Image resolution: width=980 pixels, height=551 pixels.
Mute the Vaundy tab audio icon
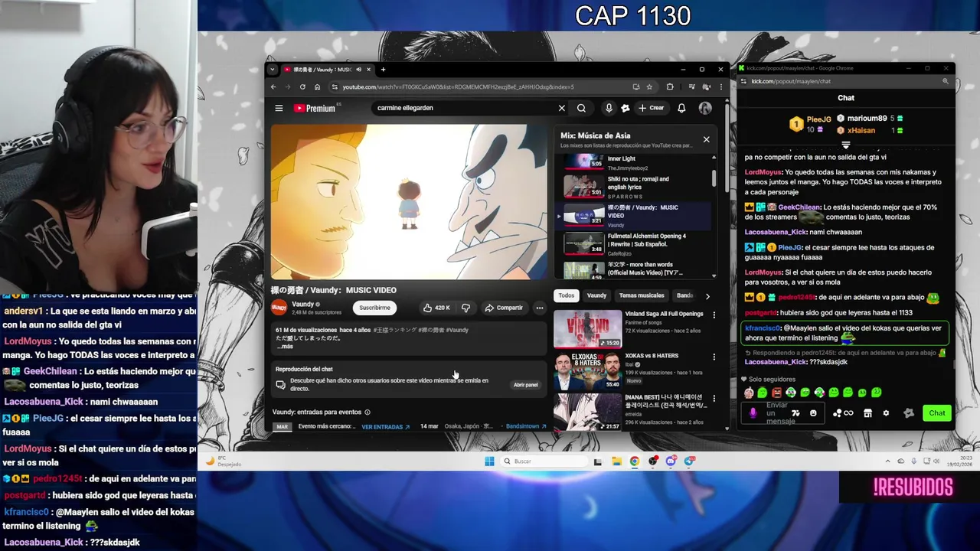358,70
